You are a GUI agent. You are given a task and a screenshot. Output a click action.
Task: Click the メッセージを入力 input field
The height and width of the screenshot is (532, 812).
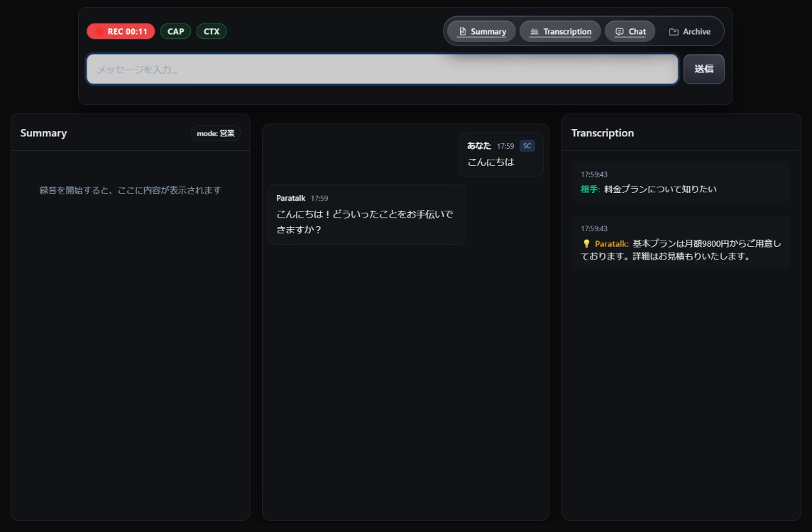point(383,69)
